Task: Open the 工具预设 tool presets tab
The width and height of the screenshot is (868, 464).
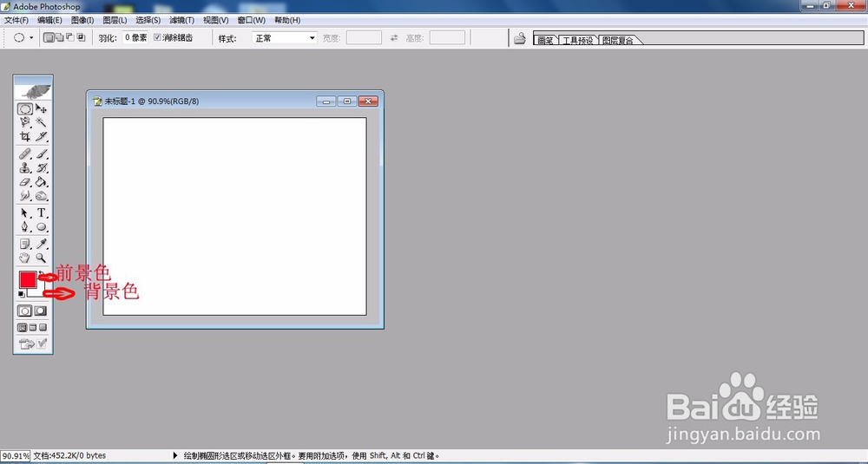Action: pyautogui.click(x=577, y=40)
